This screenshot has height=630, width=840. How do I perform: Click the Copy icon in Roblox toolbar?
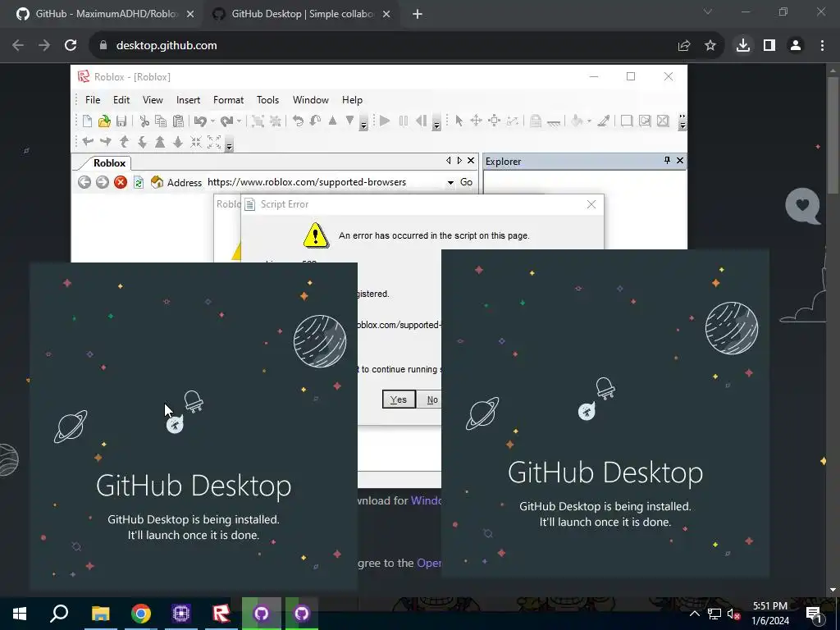161,121
